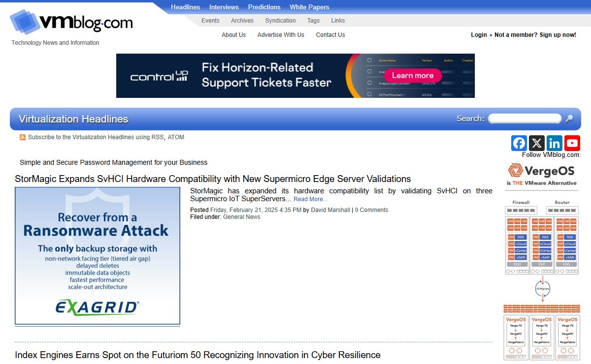Open David Marshall author link

coord(330,210)
